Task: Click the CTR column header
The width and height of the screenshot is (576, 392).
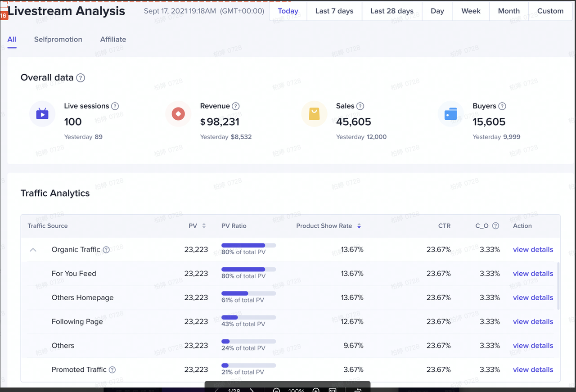Action: click(x=444, y=226)
